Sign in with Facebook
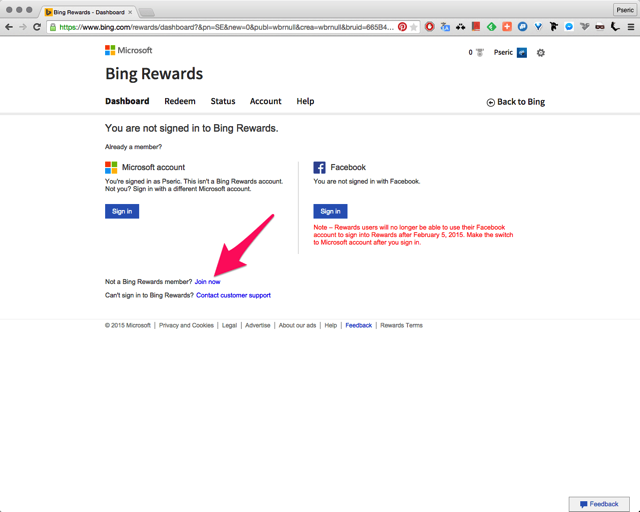This screenshot has height=512, width=640. coord(330,211)
